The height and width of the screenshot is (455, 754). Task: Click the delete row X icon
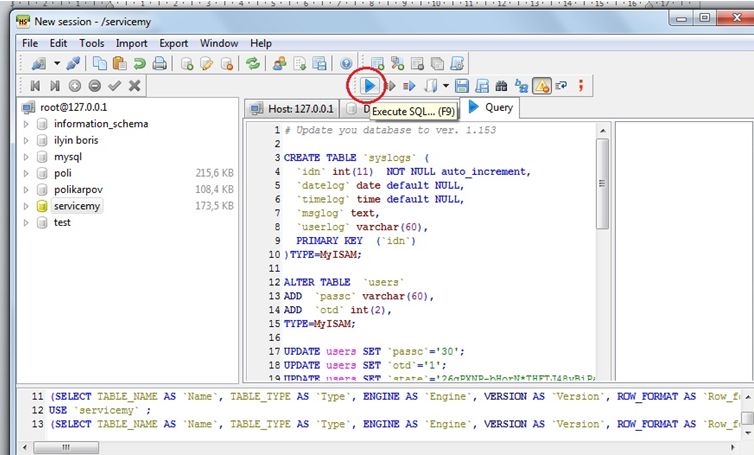tap(134, 86)
